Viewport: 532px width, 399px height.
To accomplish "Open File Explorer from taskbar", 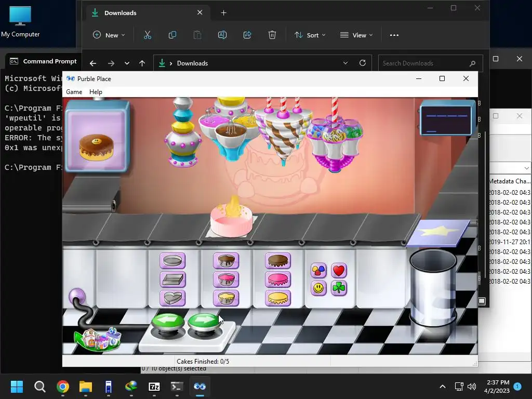I will click(86, 387).
